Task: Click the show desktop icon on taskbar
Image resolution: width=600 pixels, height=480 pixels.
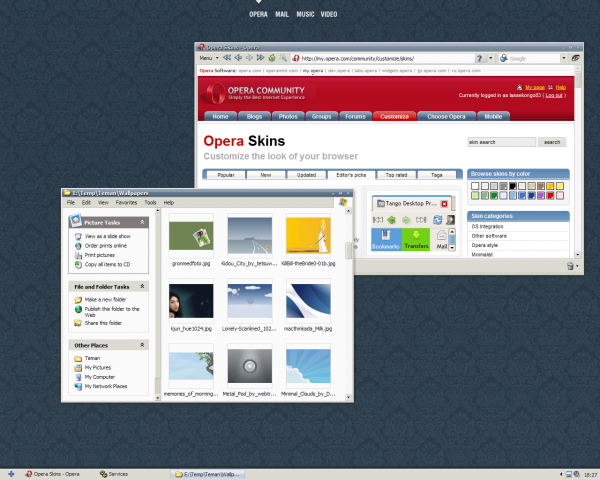Action: point(11,474)
